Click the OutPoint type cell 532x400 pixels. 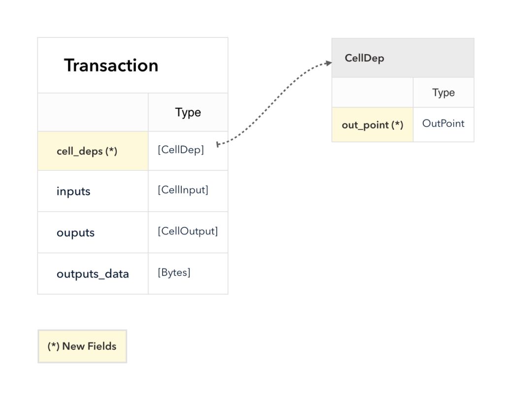coord(443,125)
